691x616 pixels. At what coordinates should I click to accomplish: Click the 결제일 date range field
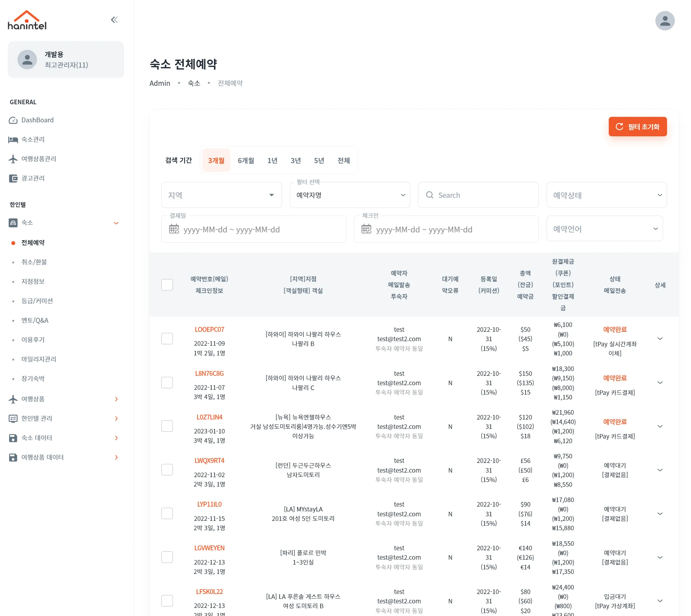click(253, 229)
